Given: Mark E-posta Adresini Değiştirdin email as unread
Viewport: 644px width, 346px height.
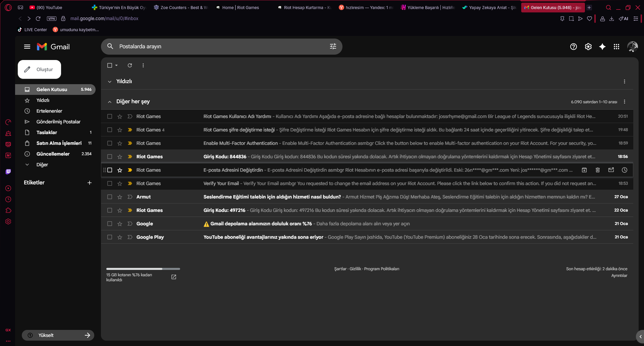Looking at the screenshot, I should click(x=611, y=170).
